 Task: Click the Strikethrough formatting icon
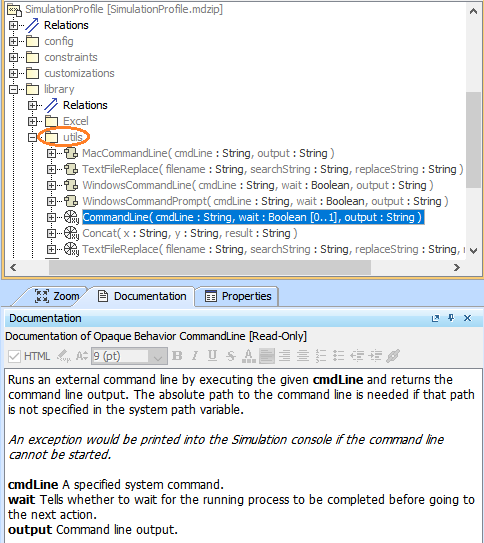coord(230,356)
